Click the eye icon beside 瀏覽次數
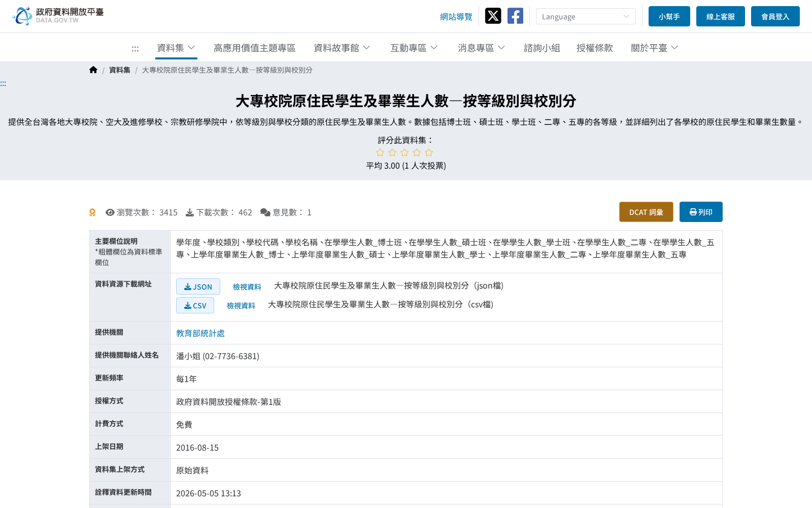The height and width of the screenshot is (508, 812). click(110, 212)
